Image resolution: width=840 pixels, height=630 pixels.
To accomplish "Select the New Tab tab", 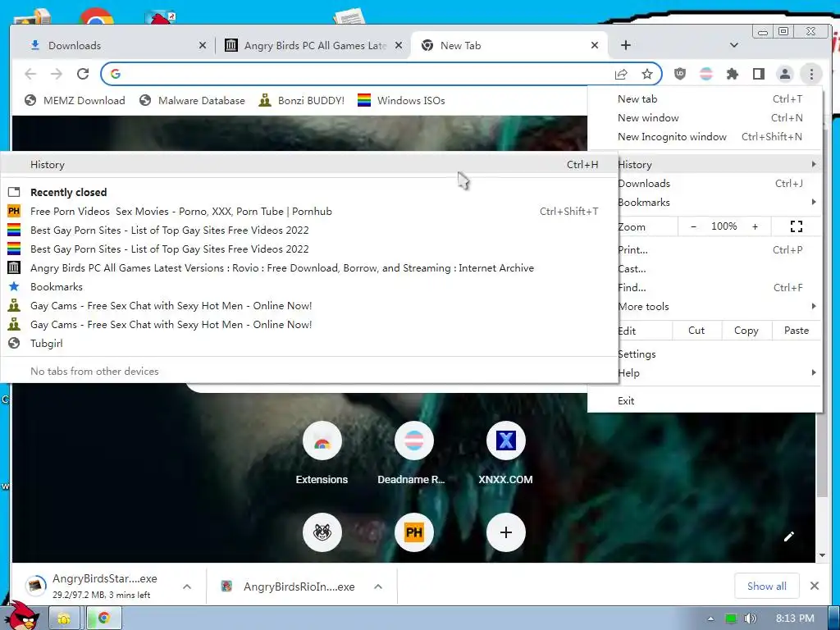I will (509, 46).
